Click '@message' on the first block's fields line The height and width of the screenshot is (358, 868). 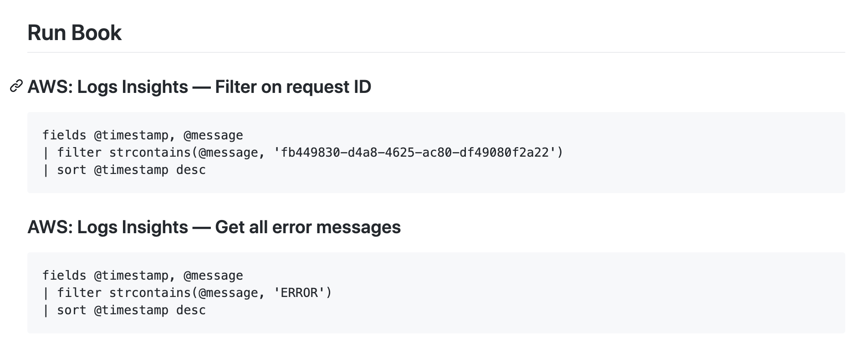point(213,135)
